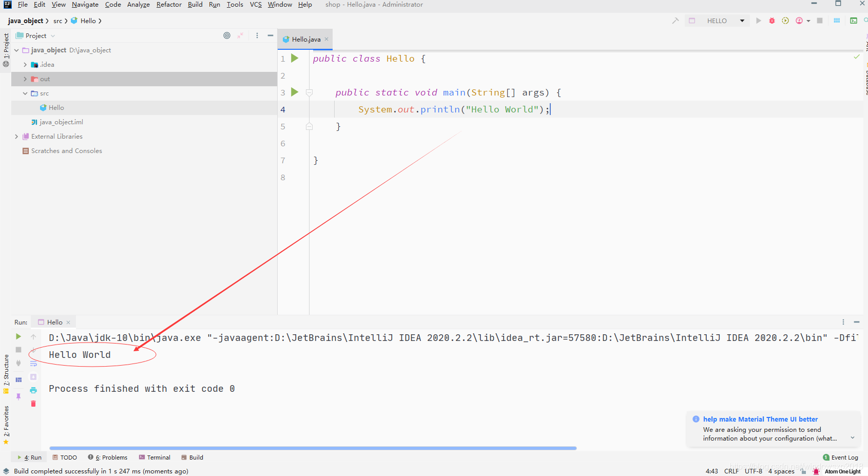Toggle the tool window quick-access icon in the status bar

(6, 471)
